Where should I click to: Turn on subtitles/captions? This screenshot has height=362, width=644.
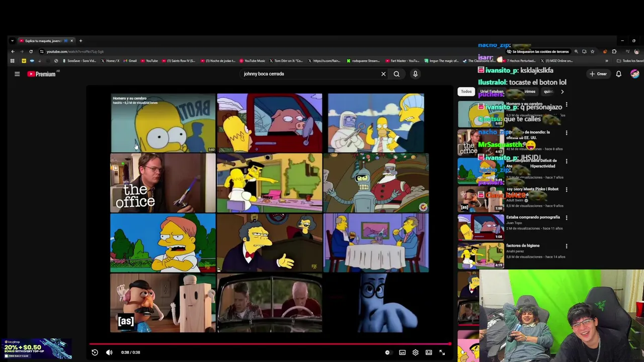(x=402, y=352)
